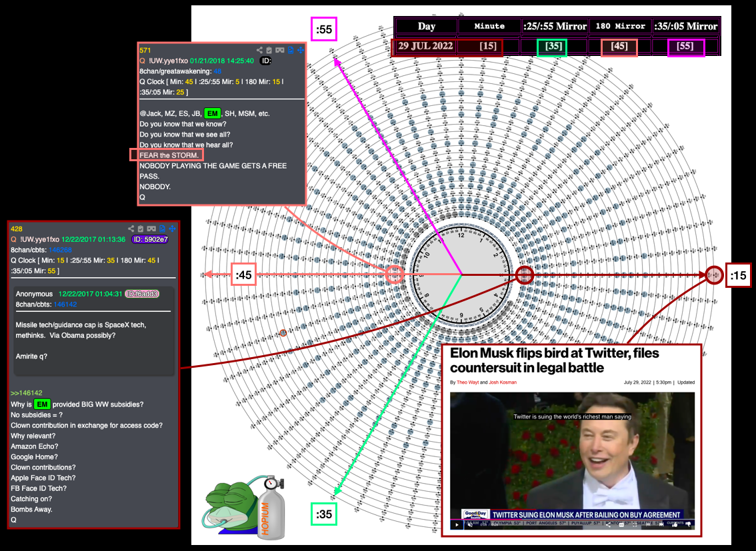Click the VR goggles icon on post 571
Viewport: 756px width, 551px height.
coord(280,50)
